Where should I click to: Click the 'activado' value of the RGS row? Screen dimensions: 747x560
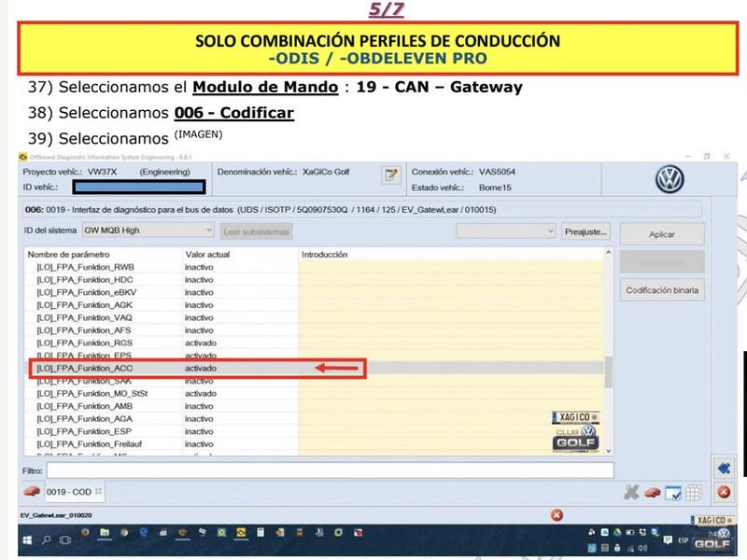(x=201, y=343)
